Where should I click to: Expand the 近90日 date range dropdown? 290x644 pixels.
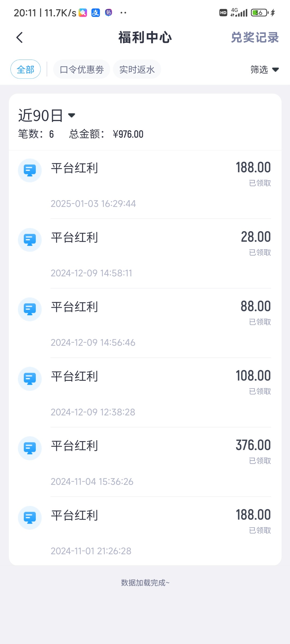tap(47, 115)
